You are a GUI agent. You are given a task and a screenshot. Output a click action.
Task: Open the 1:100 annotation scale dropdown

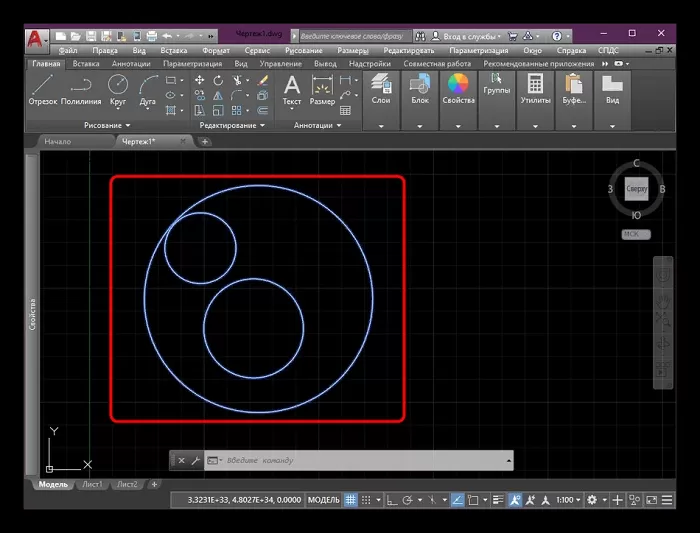(568, 500)
